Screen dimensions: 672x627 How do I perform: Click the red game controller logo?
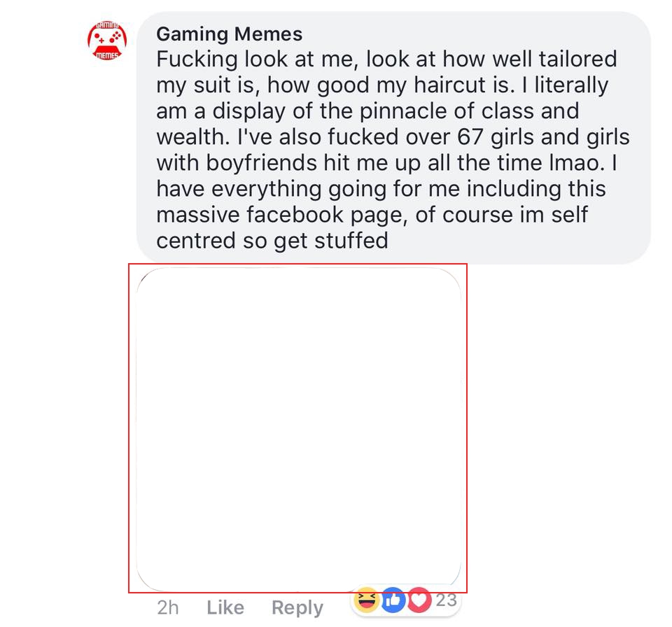pyautogui.click(x=107, y=41)
